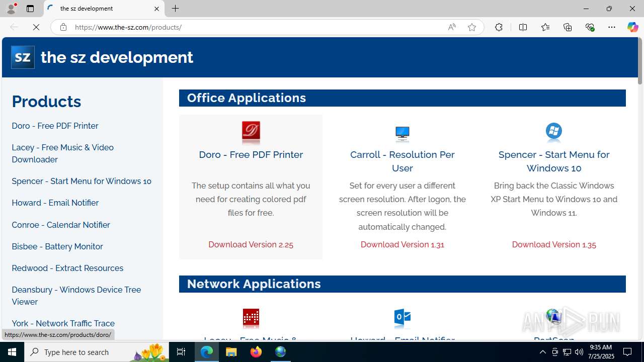The width and height of the screenshot is (644, 362).
Task: Click network icon in system tray
Action: [x=567, y=352]
